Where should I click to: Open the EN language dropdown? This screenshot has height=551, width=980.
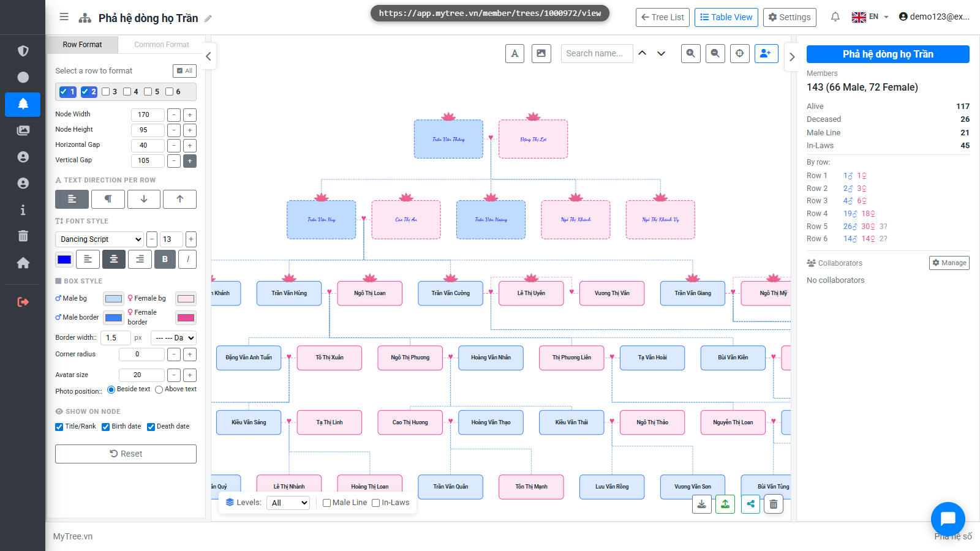(x=870, y=17)
